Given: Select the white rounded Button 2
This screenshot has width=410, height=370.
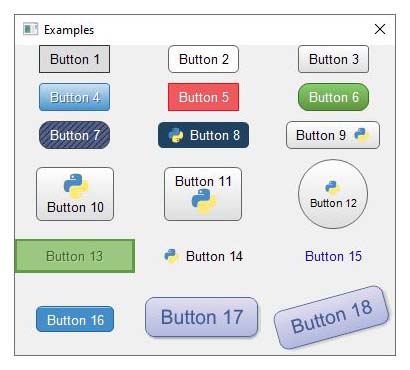Looking at the screenshot, I should tap(204, 59).
